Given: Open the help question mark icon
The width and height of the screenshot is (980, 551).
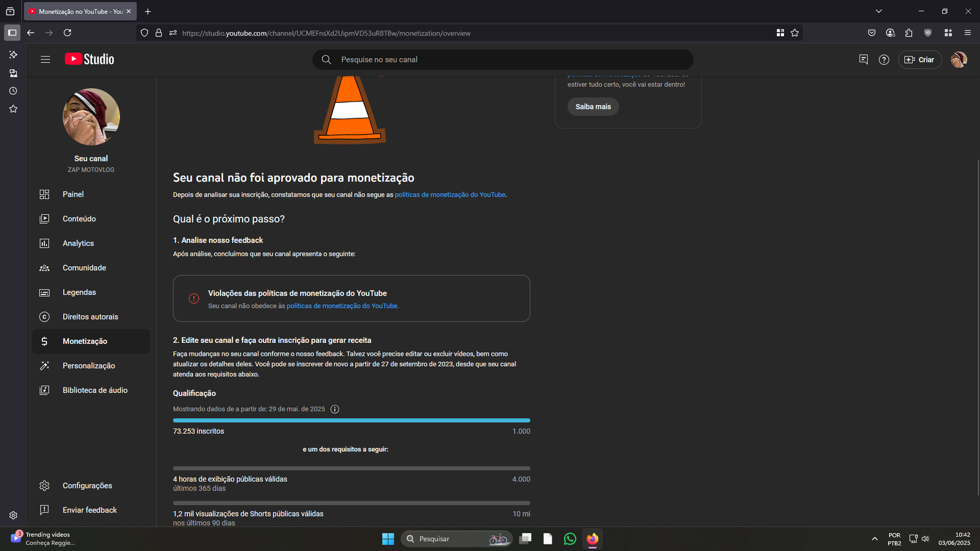Looking at the screenshot, I should (884, 59).
